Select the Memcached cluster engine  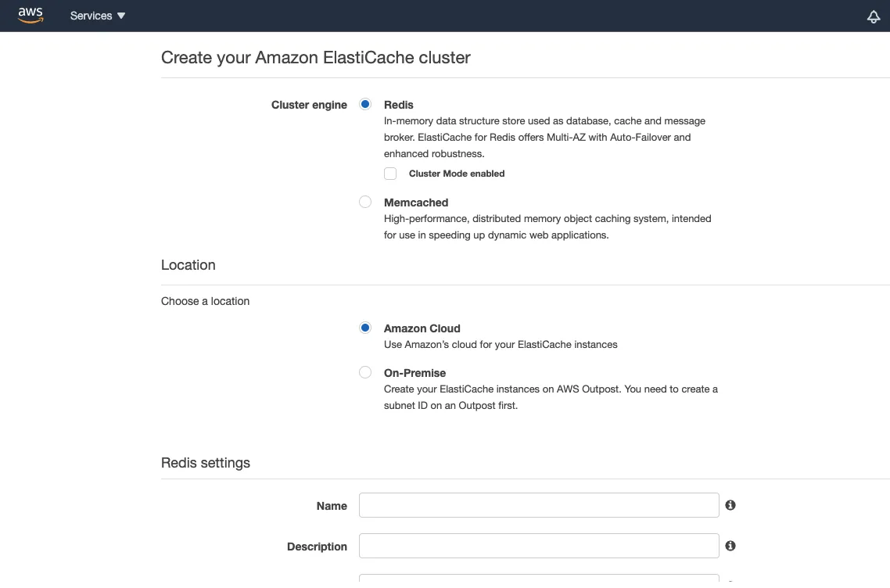[x=365, y=201]
